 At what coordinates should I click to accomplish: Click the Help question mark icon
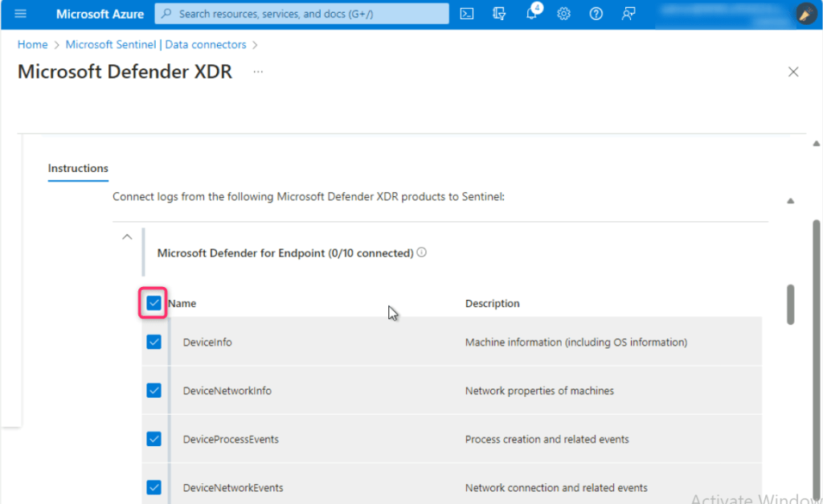596,14
